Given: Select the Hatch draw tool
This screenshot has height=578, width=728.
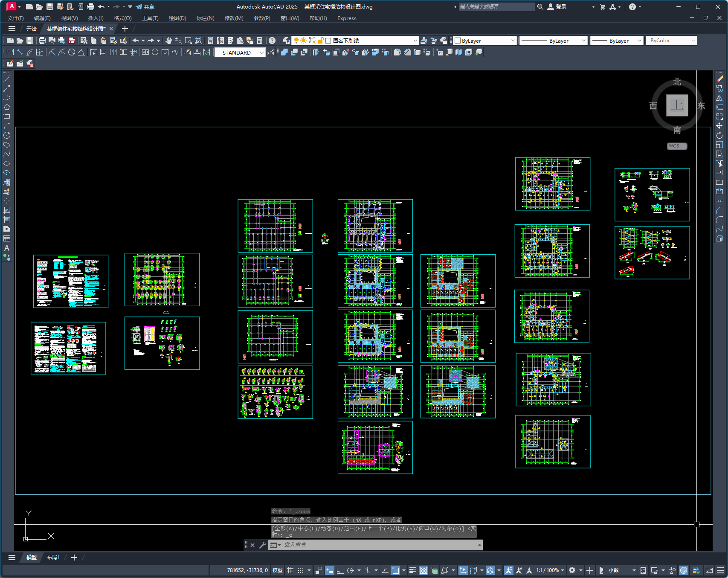Looking at the screenshot, I should [7, 210].
